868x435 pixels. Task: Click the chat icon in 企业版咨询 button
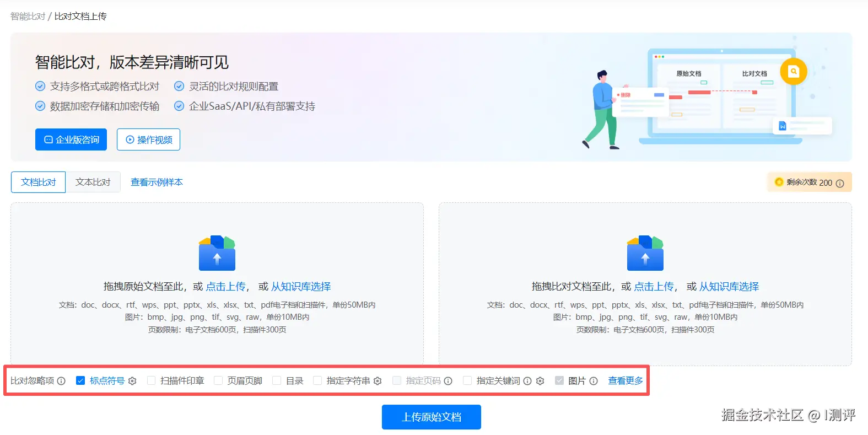pos(48,140)
